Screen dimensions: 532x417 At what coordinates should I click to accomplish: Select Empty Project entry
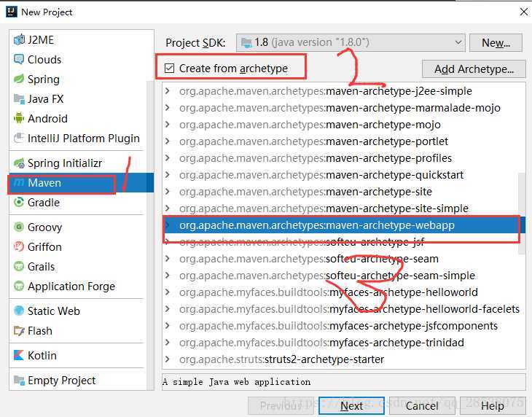point(77,380)
